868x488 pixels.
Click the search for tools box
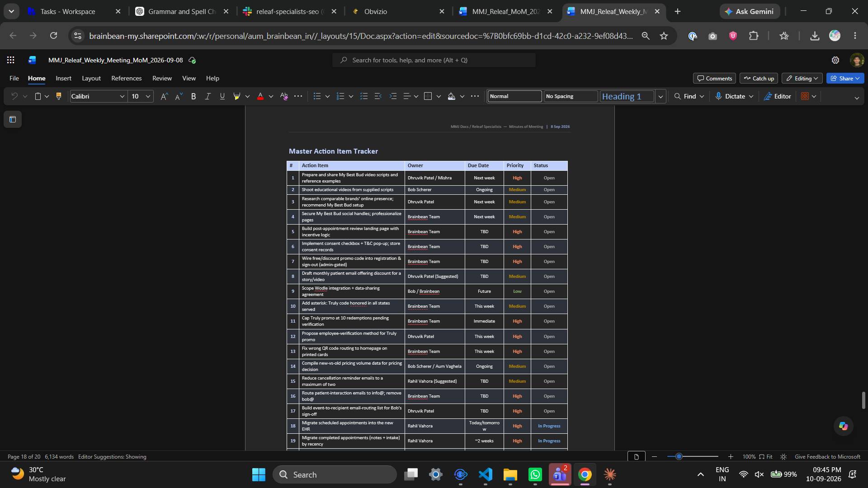pos(434,60)
